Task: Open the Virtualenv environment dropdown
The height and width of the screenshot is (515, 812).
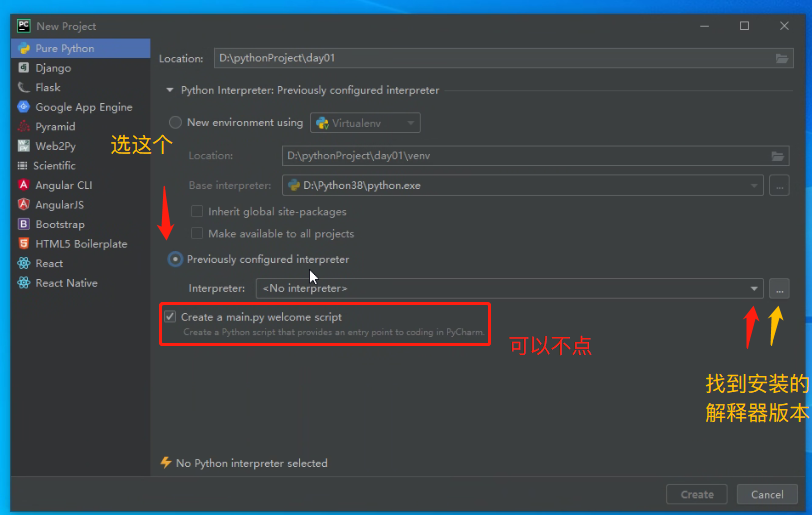Action: tap(365, 123)
